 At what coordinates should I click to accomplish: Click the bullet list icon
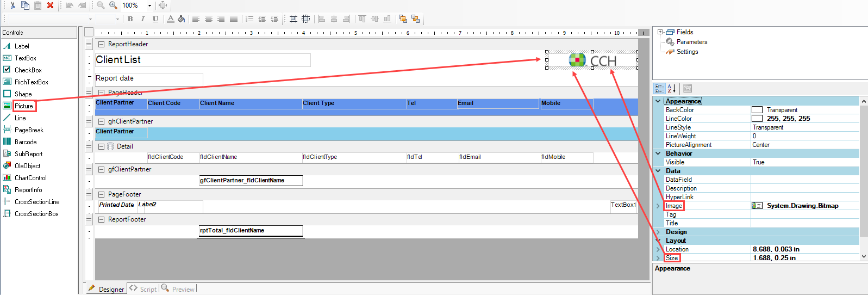[x=249, y=19]
